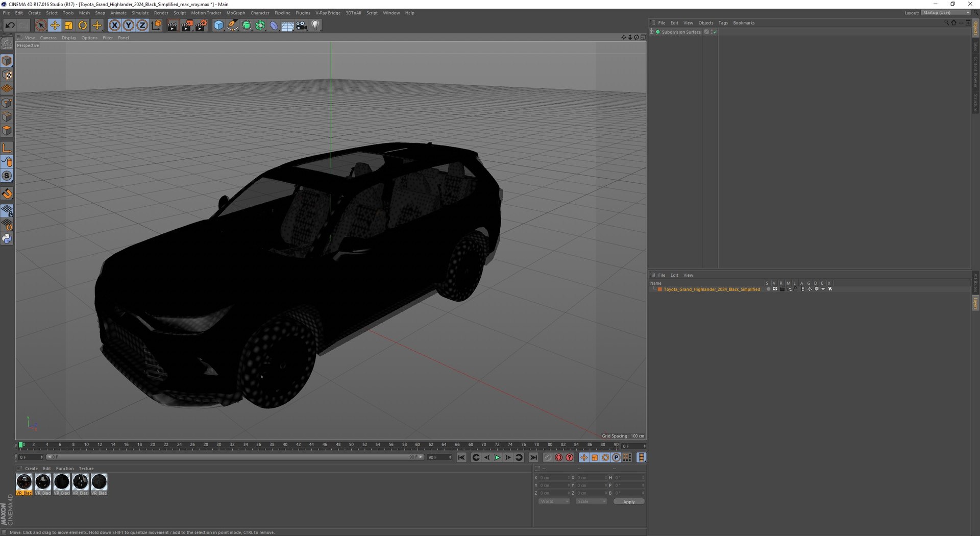The image size is (980, 536).
Task: Toggle Subdivision Surface editor visibility dots
Action: tap(712, 32)
